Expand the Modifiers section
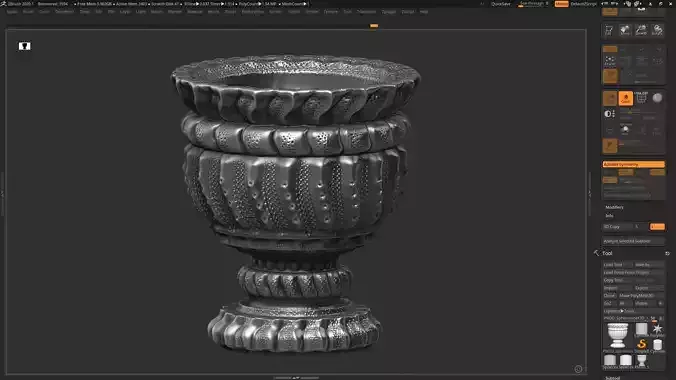Screen dimensions: 676x380 pyautogui.click(x=614, y=207)
